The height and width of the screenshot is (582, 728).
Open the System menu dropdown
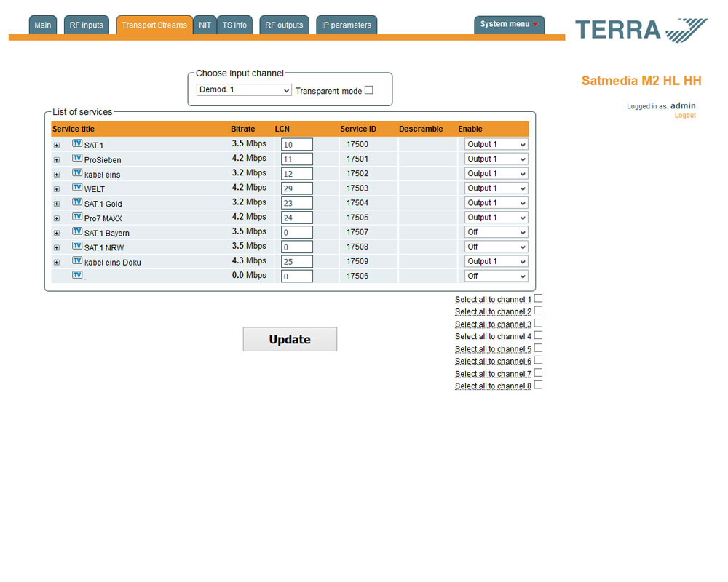[x=510, y=25]
